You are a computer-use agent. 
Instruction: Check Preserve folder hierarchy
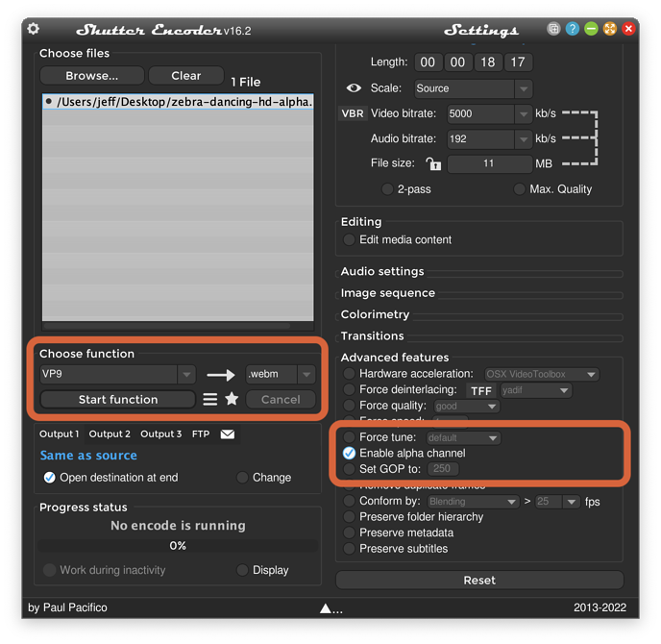349,516
